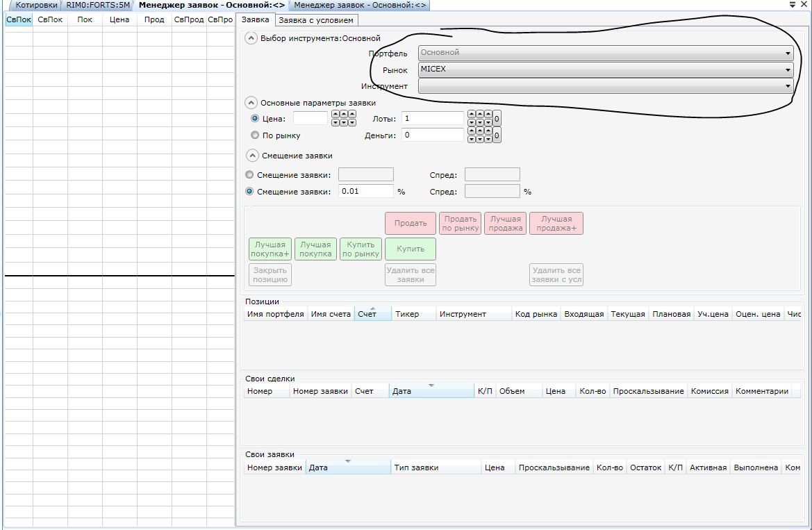Select the Цена radio button
Viewport: 812px width, 530px height.
coord(254,119)
